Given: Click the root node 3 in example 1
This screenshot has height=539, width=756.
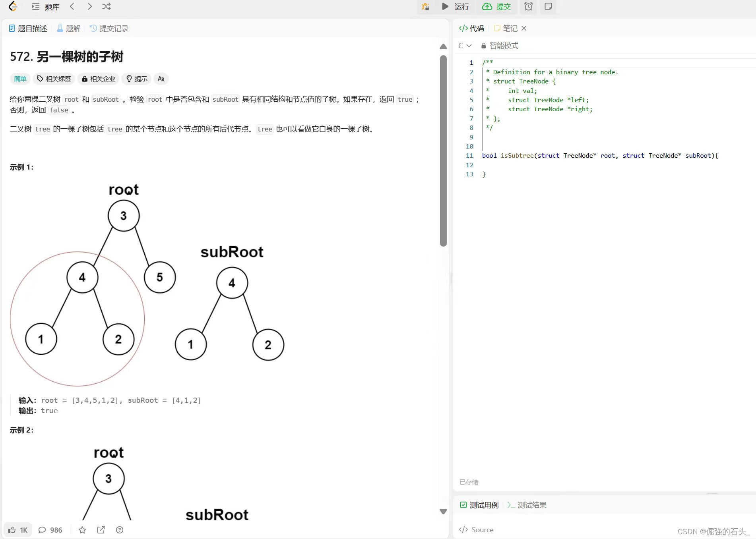Looking at the screenshot, I should click(x=124, y=216).
